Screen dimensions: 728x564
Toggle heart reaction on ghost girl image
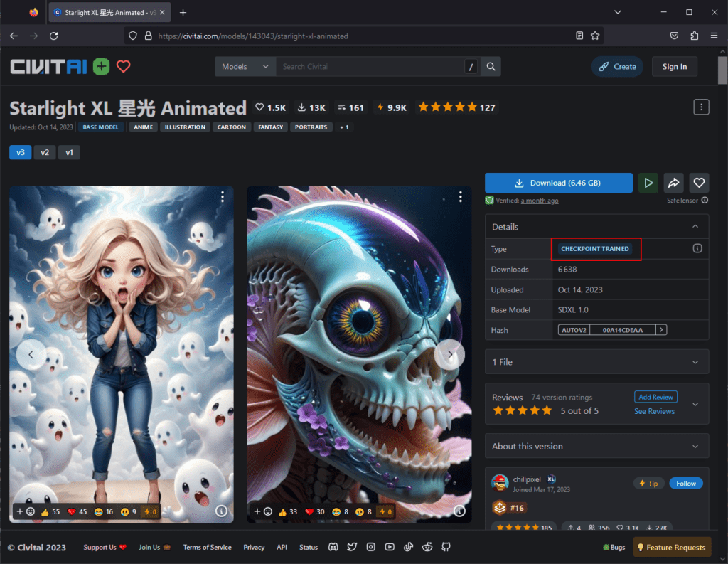tap(77, 511)
